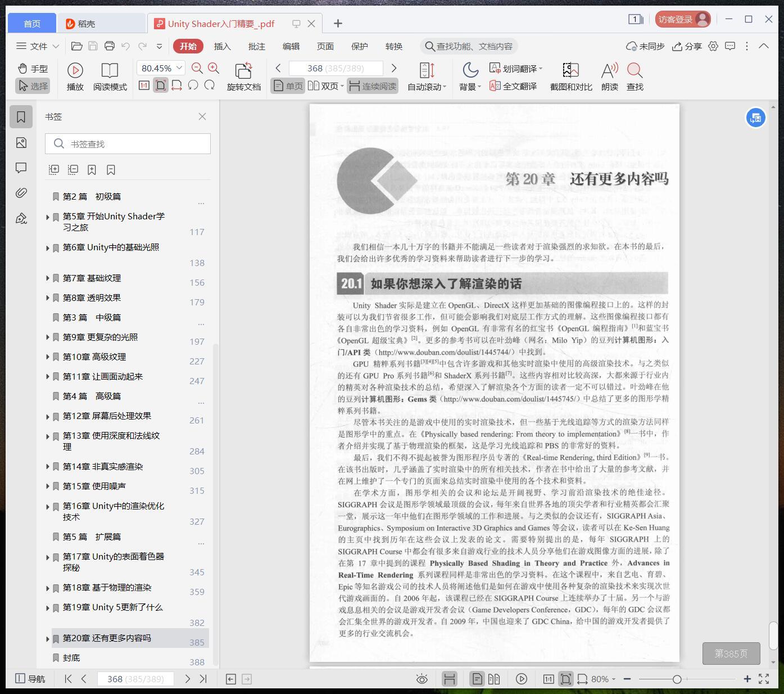Switch to 页面 ribbon tab
Viewport: 784px width, 694px height.
[x=325, y=46]
